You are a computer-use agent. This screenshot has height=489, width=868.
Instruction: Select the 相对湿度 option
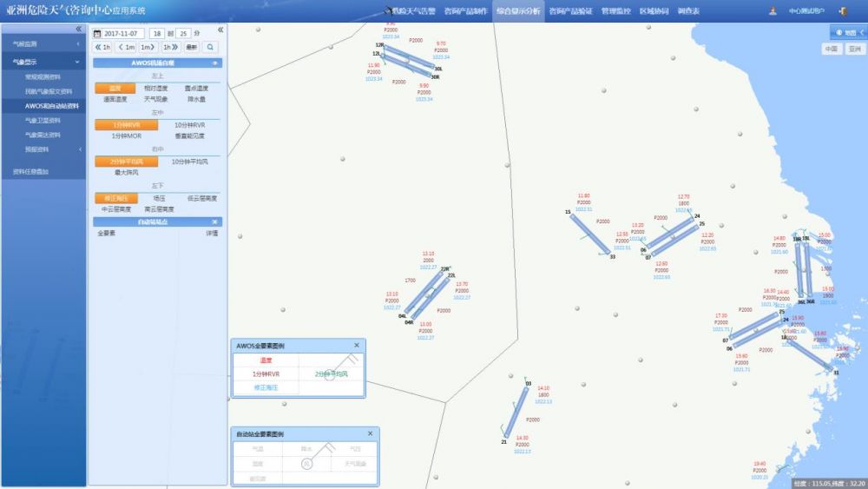coord(156,88)
